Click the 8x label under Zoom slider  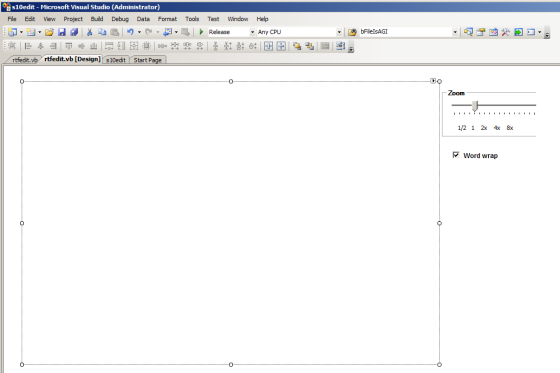click(510, 128)
